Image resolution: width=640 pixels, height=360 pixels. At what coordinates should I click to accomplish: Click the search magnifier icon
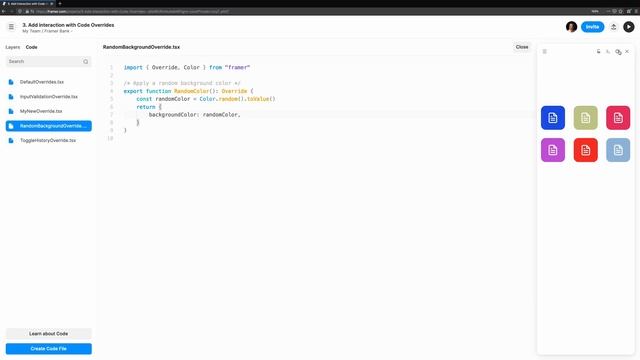86,62
